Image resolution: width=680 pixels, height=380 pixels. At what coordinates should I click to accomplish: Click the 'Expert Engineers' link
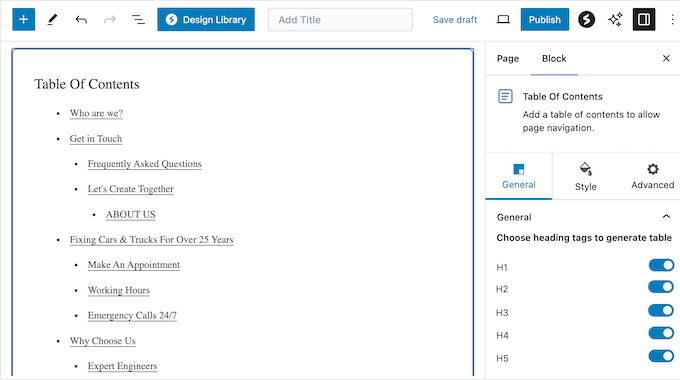point(122,366)
